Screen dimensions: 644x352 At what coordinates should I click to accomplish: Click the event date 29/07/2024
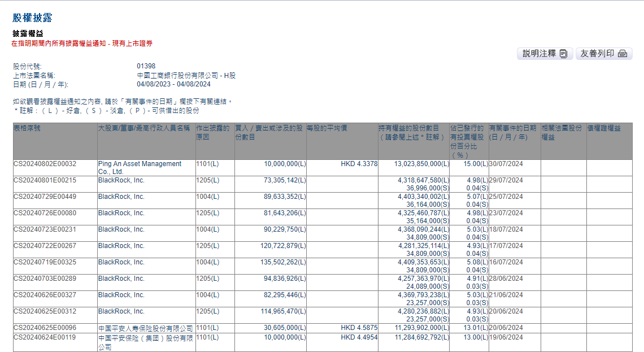coord(506,180)
